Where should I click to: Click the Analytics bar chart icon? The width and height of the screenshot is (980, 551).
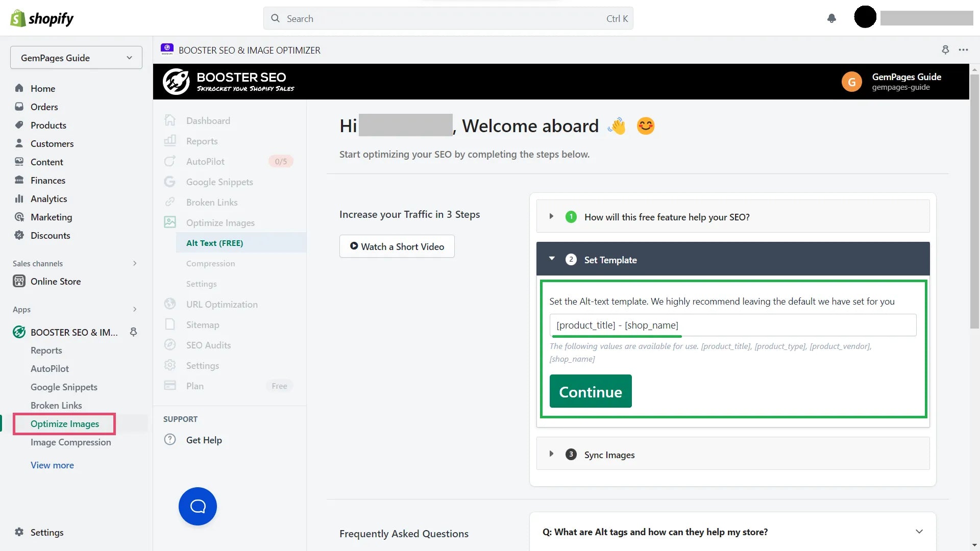tap(19, 198)
